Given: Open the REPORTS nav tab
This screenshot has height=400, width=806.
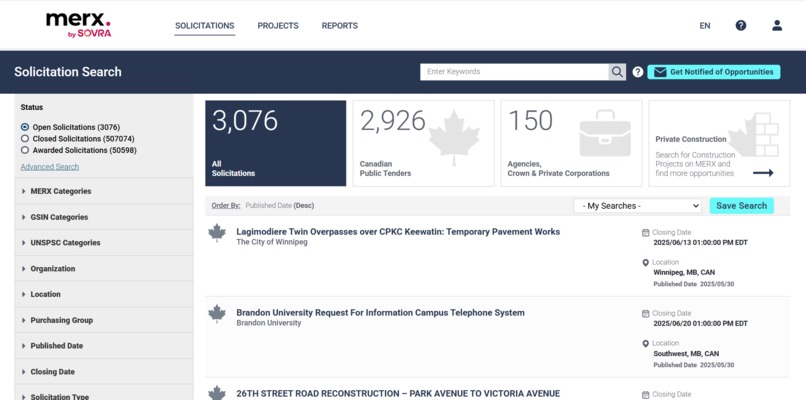Looking at the screenshot, I should pyautogui.click(x=340, y=26).
